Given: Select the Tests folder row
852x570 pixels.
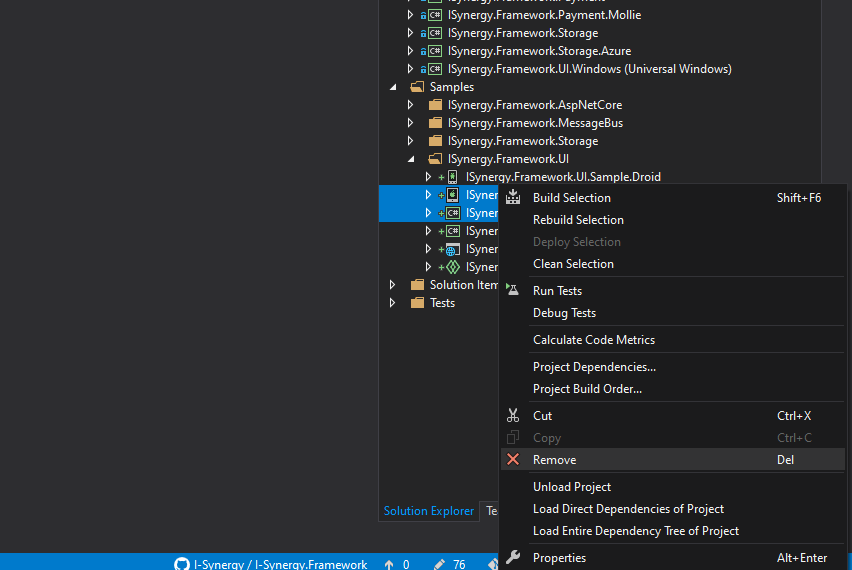Looking at the screenshot, I should (x=442, y=303).
